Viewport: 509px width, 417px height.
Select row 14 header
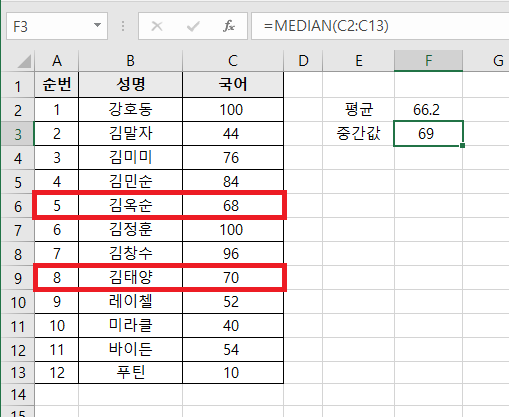coord(18,395)
